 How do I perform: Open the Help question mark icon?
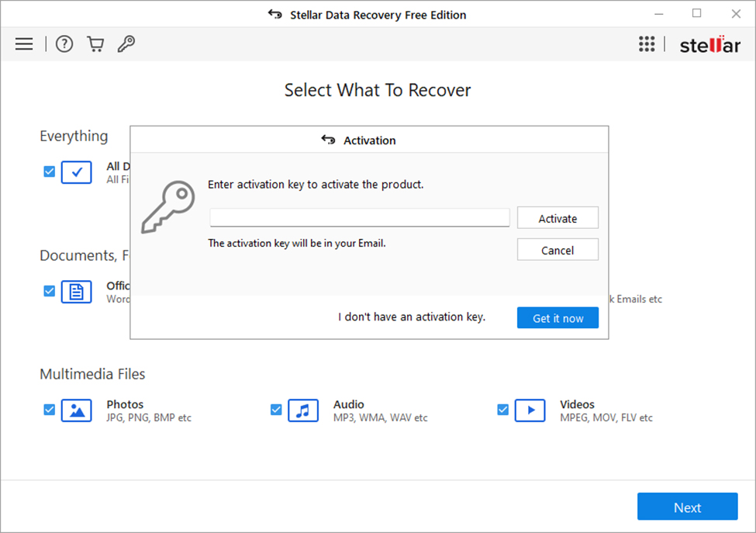pyautogui.click(x=64, y=43)
